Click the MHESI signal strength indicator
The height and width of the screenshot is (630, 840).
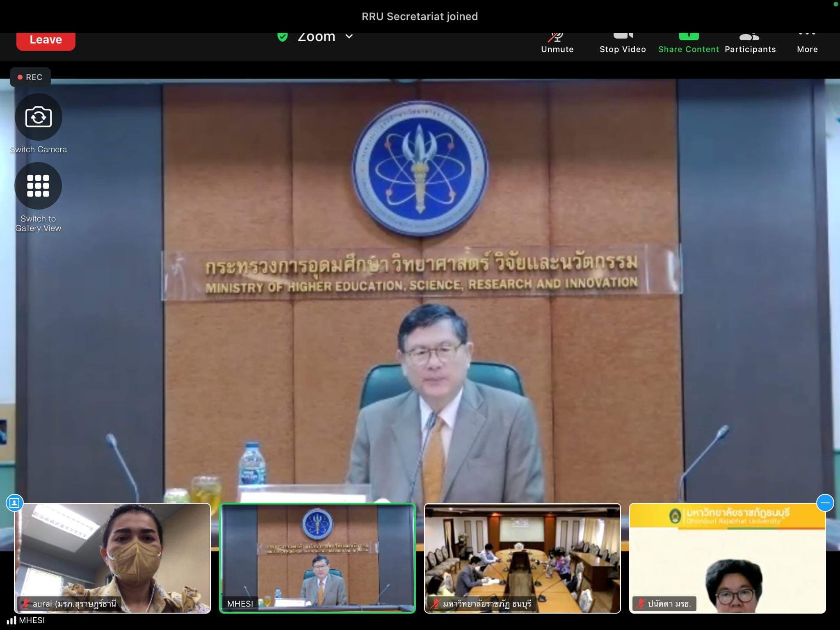[x=12, y=620]
